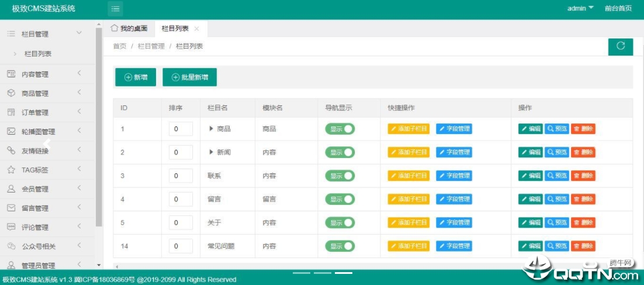
Task: Click 删除 button for the 留言 row
Action: (583, 199)
